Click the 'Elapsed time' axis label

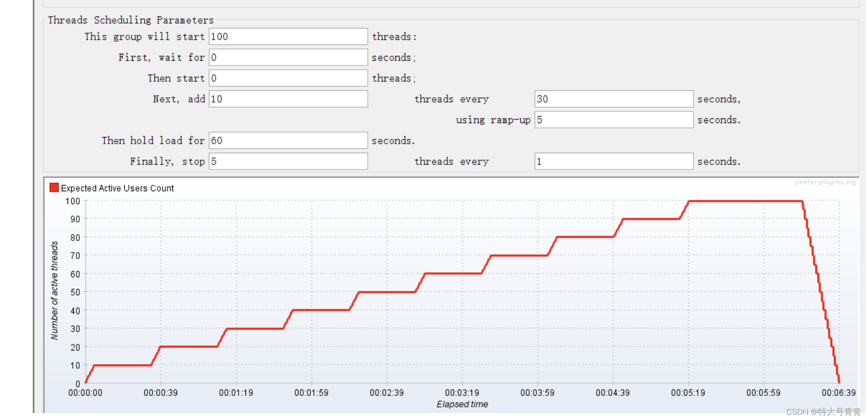click(x=462, y=404)
